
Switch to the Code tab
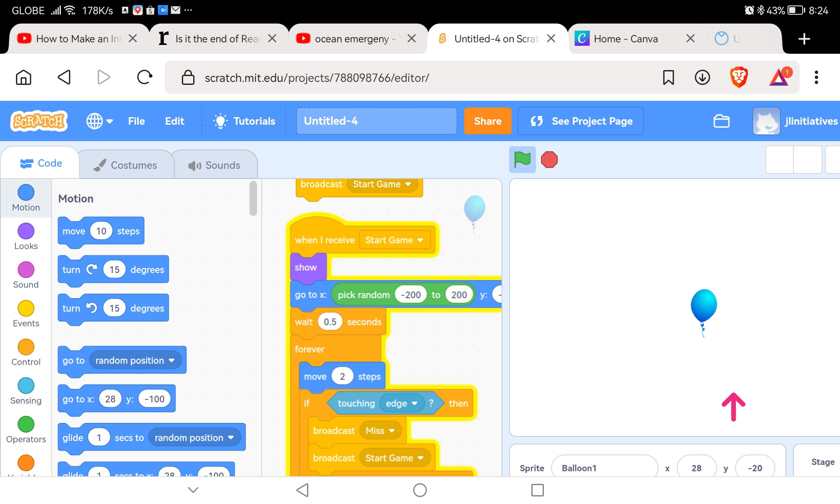(x=41, y=163)
